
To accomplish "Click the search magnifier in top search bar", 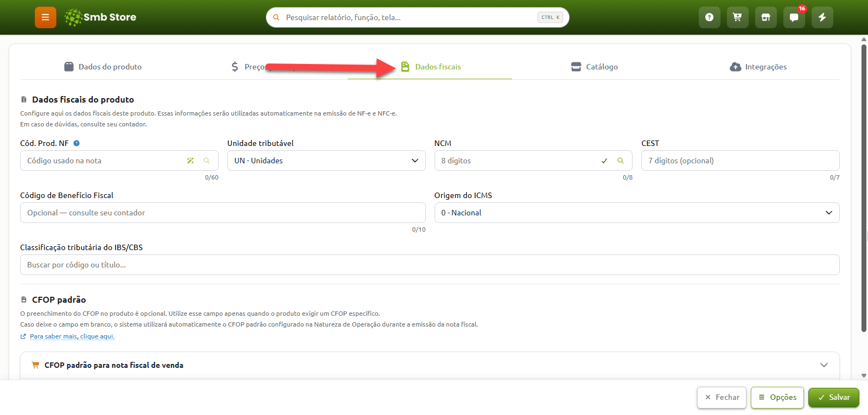I will coord(276,17).
